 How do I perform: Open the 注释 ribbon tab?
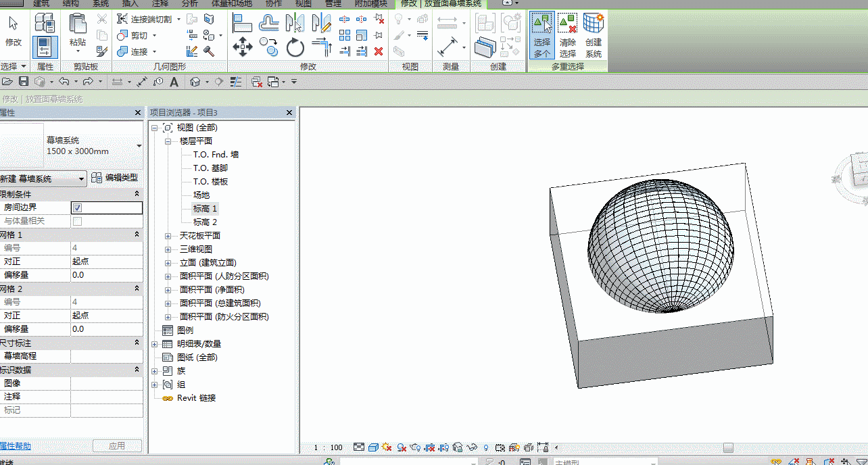click(x=160, y=3)
